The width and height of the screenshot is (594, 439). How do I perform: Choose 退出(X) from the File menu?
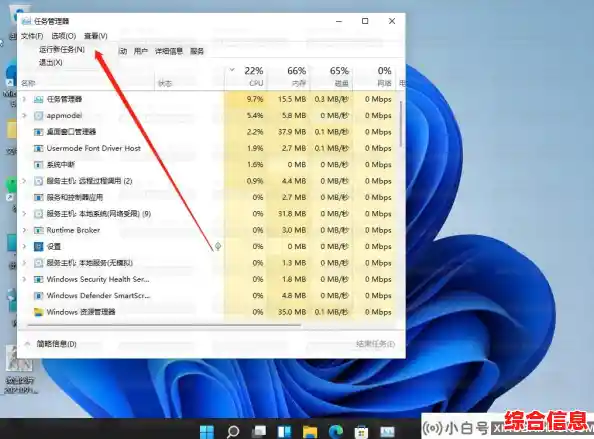(51, 62)
